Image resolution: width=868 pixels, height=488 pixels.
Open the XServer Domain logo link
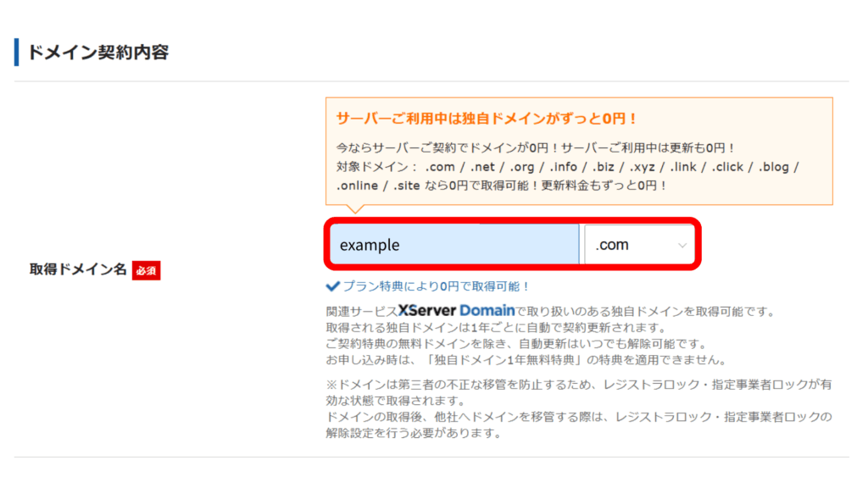pyautogui.click(x=457, y=310)
